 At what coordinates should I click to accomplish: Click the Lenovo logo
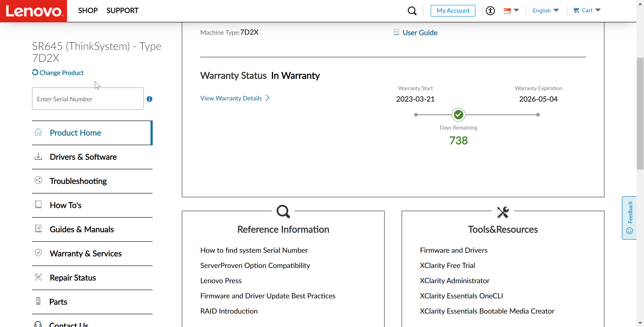(34, 11)
